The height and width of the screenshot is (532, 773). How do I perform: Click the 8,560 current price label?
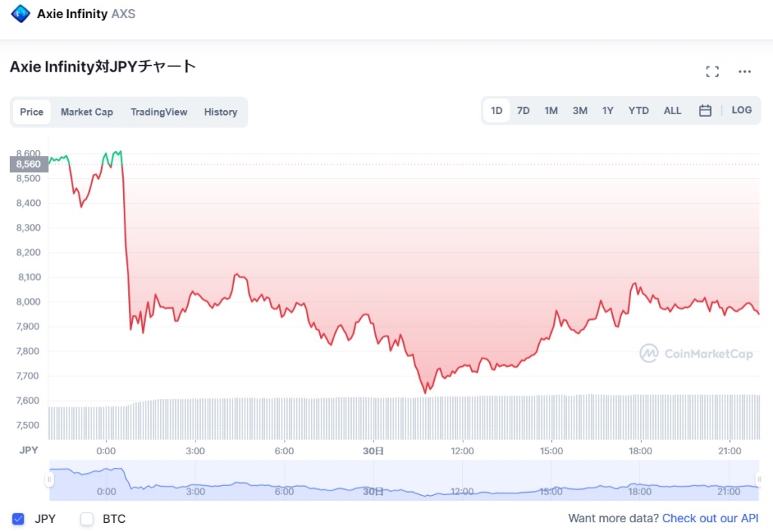pyautogui.click(x=28, y=164)
